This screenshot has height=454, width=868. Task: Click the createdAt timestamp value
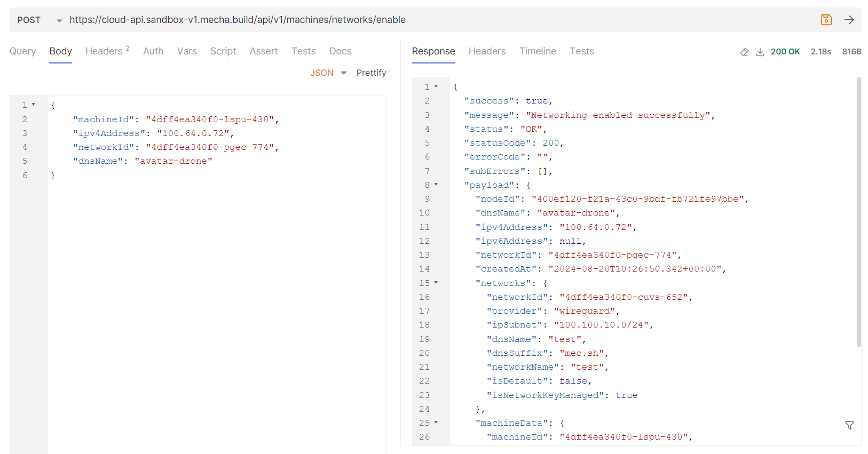click(x=635, y=269)
